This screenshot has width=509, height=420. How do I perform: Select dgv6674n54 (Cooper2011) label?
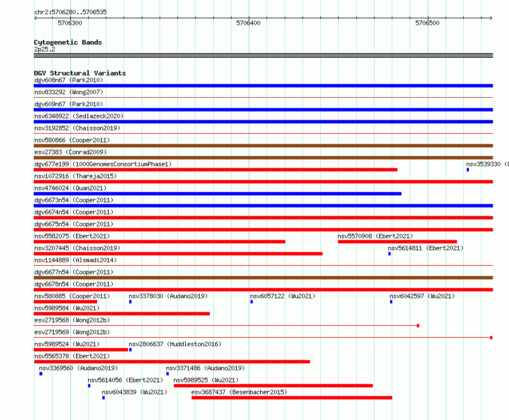click(x=74, y=212)
